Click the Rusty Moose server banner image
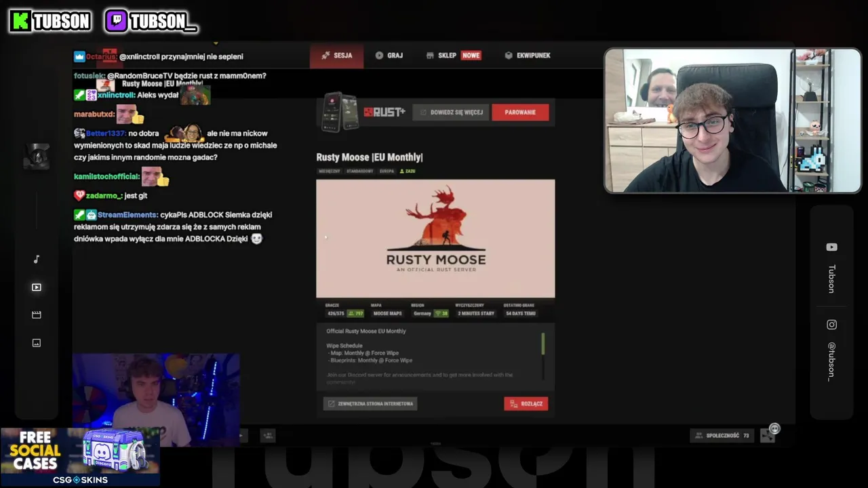The height and width of the screenshot is (488, 868). click(435, 239)
